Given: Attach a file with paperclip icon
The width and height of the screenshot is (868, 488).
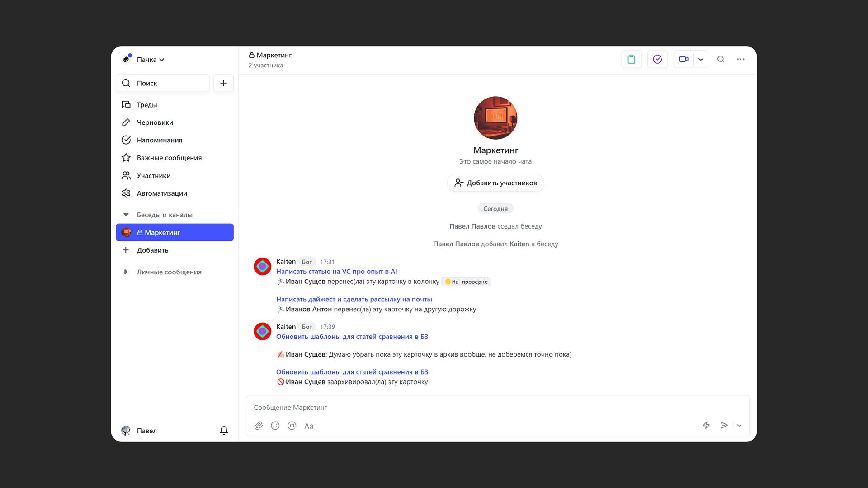Looking at the screenshot, I should [x=259, y=426].
